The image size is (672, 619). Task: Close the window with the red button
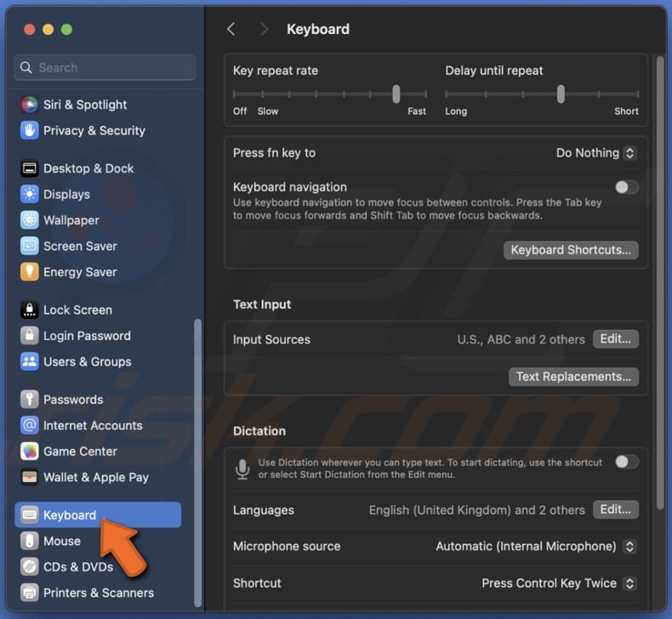[x=30, y=30]
